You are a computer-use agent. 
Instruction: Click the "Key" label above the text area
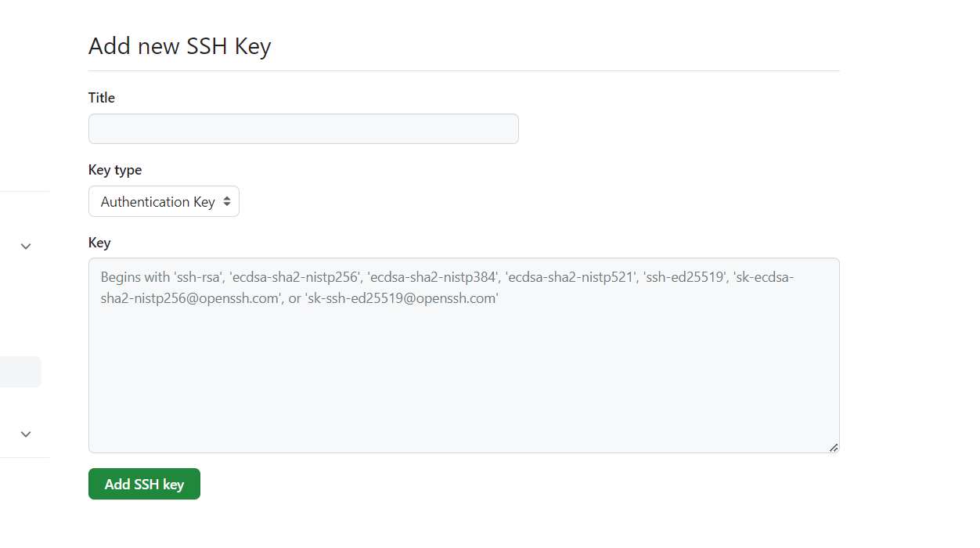click(99, 243)
